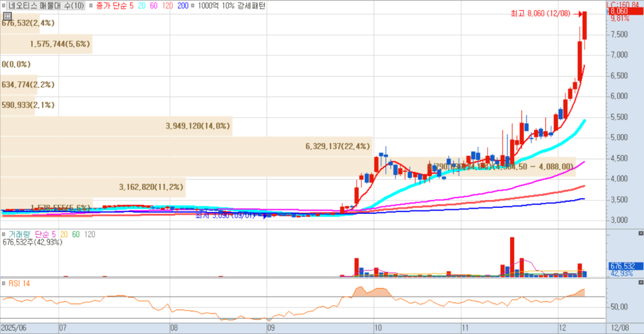Click the small square before 네오티스 매물대 수(10)
The image size is (644, 334).
tap(4, 6)
